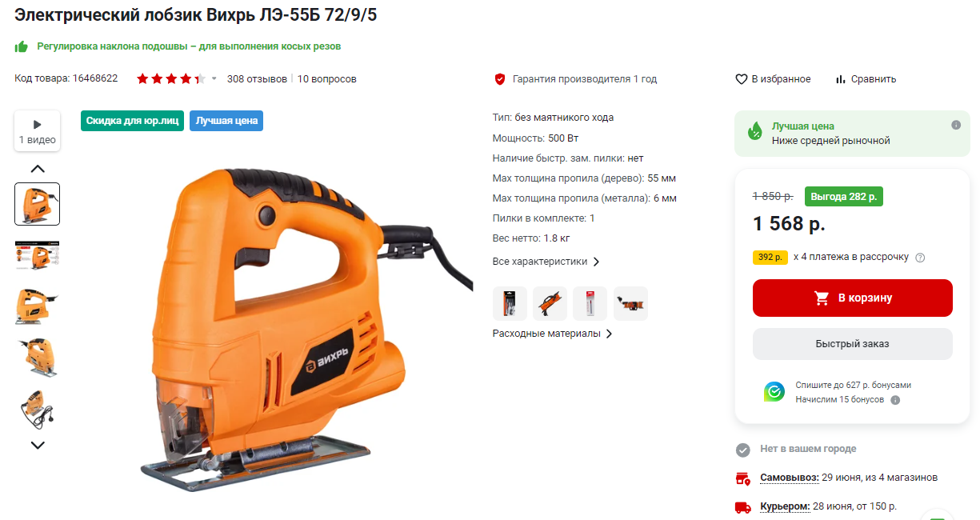Screen dimensions: 980x520
Task: Click the compare bars icon
Action: click(x=841, y=79)
